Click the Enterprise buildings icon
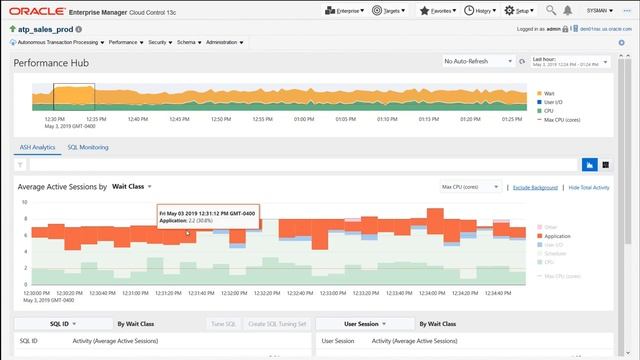Image resolution: width=640 pixels, height=360 pixels. pyautogui.click(x=330, y=11)
